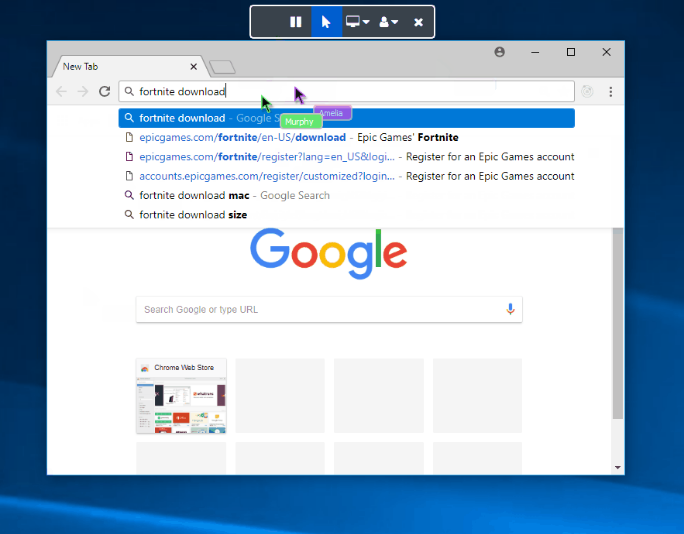Select 'fortnite download mac' suggestion
The image size is (684, 534).
pos(194,195)
